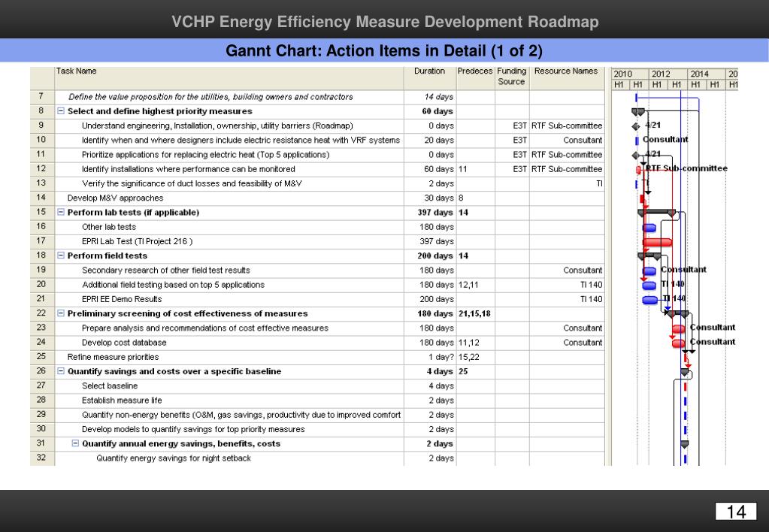Collapse 'Quantify savings and costs over a specific baseline'
Image resolution: width=769 pixels, height=532 pixels.
(x=61, y=371)
